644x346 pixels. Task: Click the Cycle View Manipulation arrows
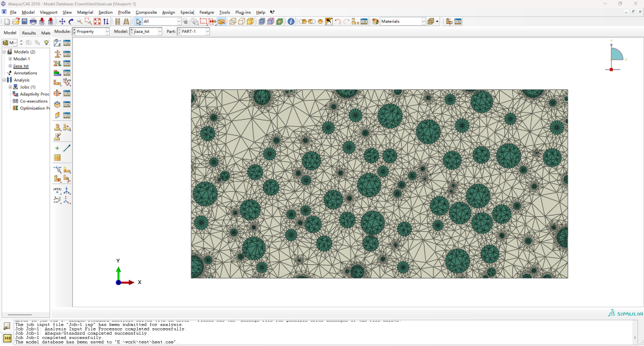pyautogui.click(x=106, y=21)
